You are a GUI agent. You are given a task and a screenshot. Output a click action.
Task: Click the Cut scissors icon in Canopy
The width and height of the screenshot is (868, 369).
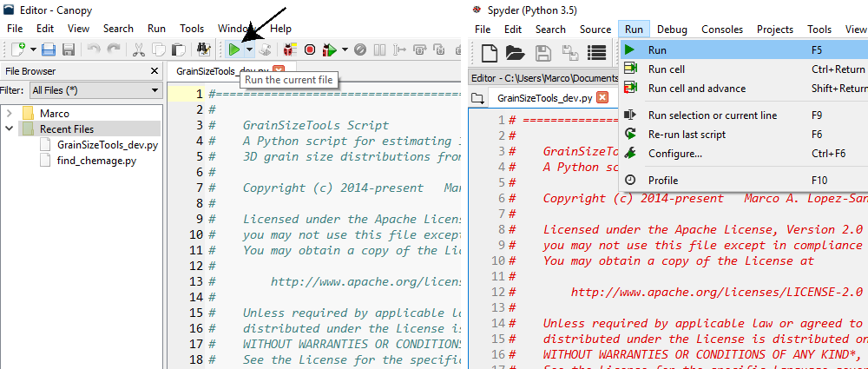pos(138,49)
